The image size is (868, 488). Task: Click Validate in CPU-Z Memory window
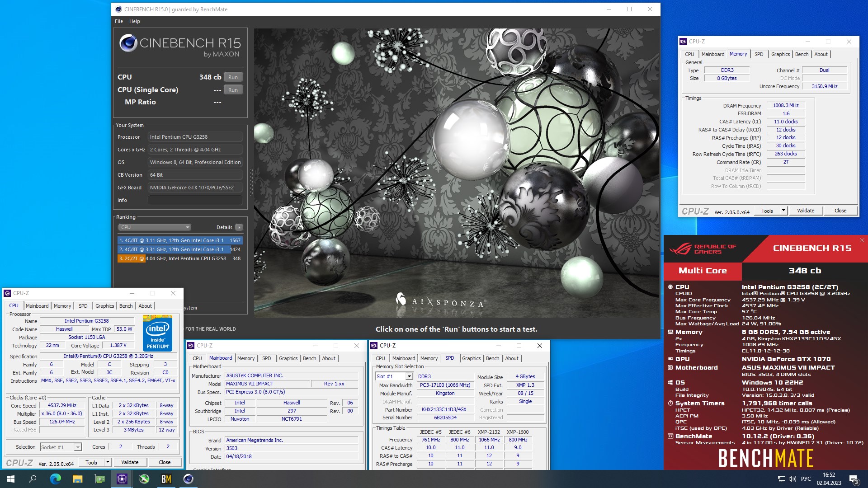point(806,211)
